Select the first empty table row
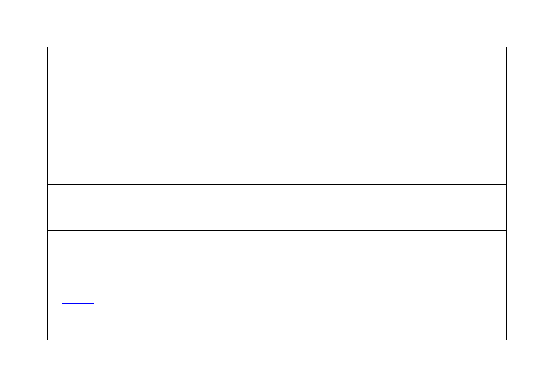The width and height of the screenshot is (554, 392). pyautogui.click(x=277, y=65)
